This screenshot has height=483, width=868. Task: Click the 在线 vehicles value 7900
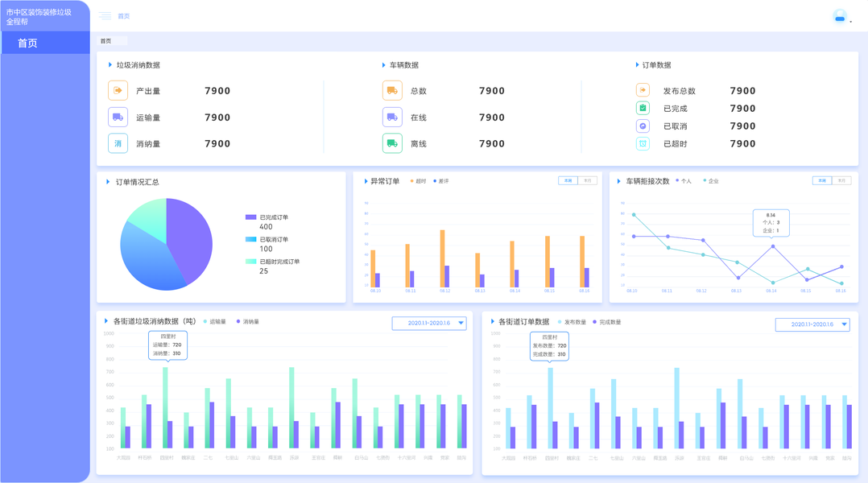point(492,118)
